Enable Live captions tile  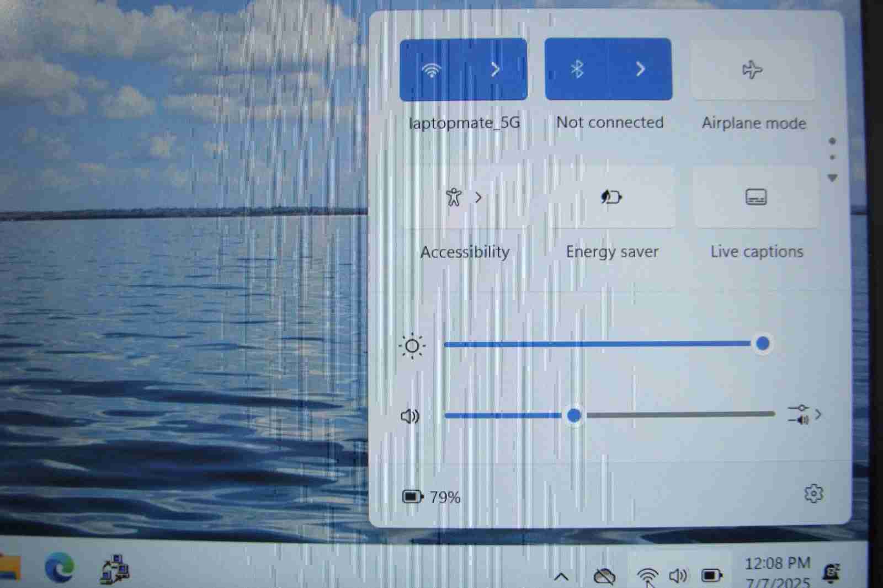pyautogui.click(x=756, y=197)
